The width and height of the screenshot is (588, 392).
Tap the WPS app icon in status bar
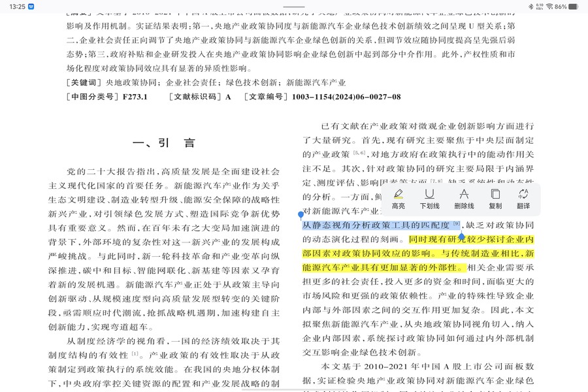point(31,7)
